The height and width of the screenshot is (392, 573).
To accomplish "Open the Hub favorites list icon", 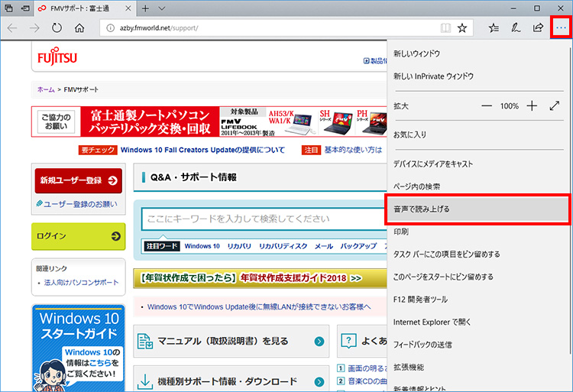I will pos(494,28).
